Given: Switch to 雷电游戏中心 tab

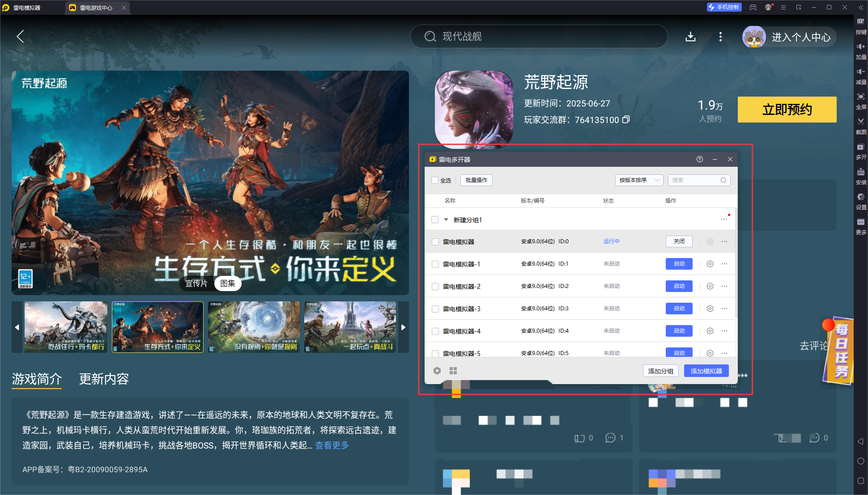Looking at the screenshot, I should tap(96, 8).
